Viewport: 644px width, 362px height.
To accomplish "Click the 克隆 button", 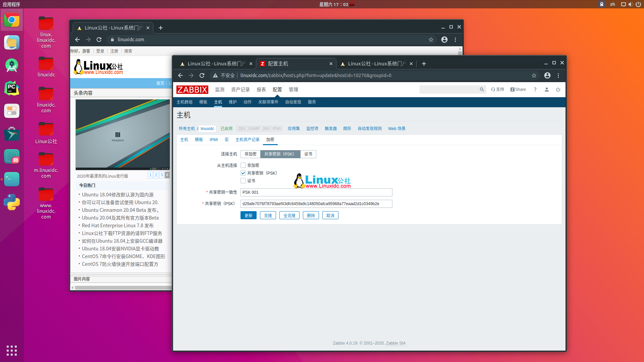I will click(268, 215).
